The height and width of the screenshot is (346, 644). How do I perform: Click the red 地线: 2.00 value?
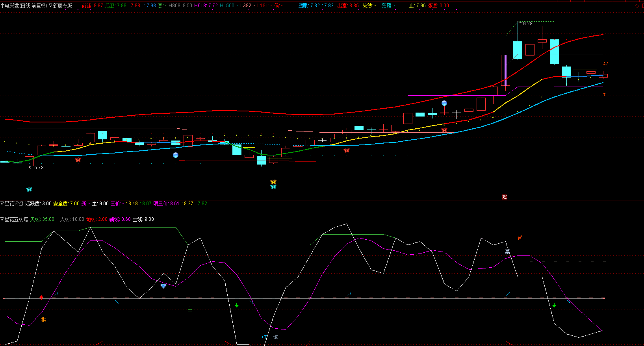pos(97,219)
